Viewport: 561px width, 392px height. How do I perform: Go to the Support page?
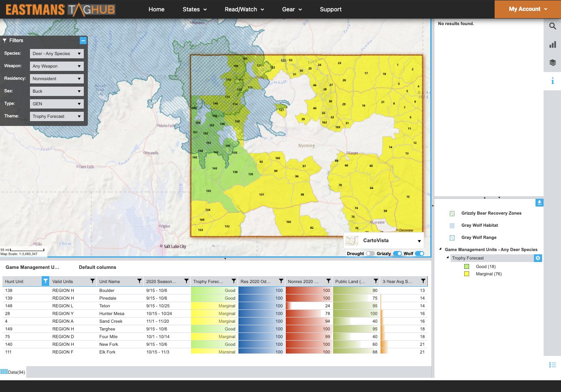[x=331, y=9]
